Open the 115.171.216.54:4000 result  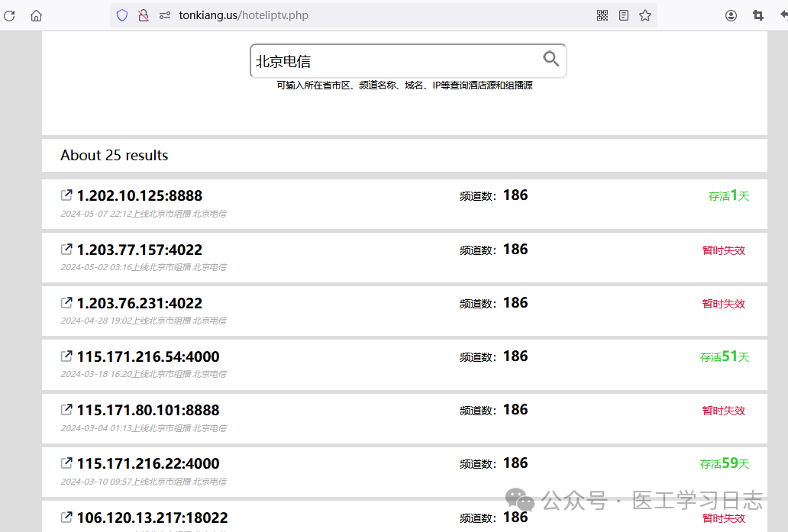[148, 356]
